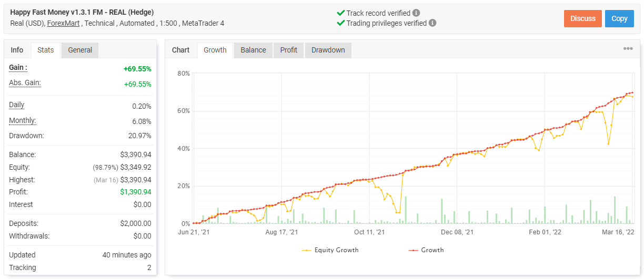The height and width of the screenshot is (279, 644).
Task: Open the ForexMart broker link
Action: click(64, 23)
